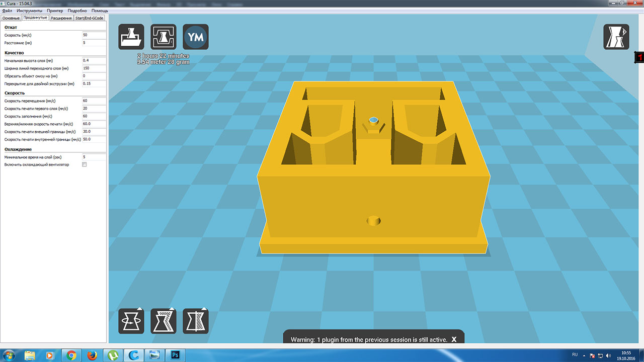
Task: Switch to the Основные tab
Action: [x=11, y=18]
